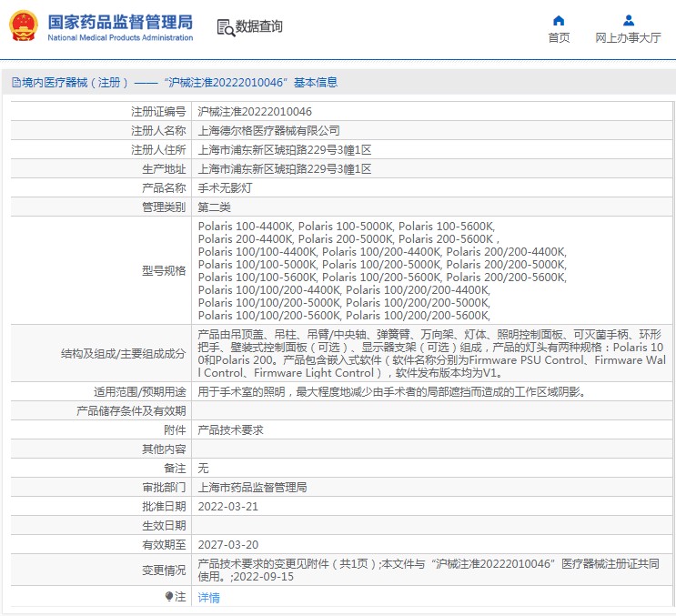This screenshot has height=616, width=676.
Task: Open the 详情 details link
Action: click(208, 598)
